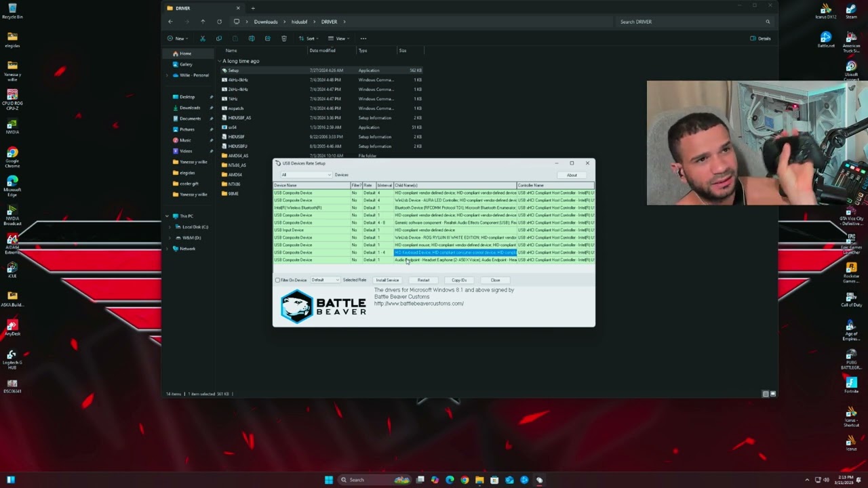Click the Copy icon in Explorer toolbar
This screenshot has height=488, width=868.
tap(218, 39)
